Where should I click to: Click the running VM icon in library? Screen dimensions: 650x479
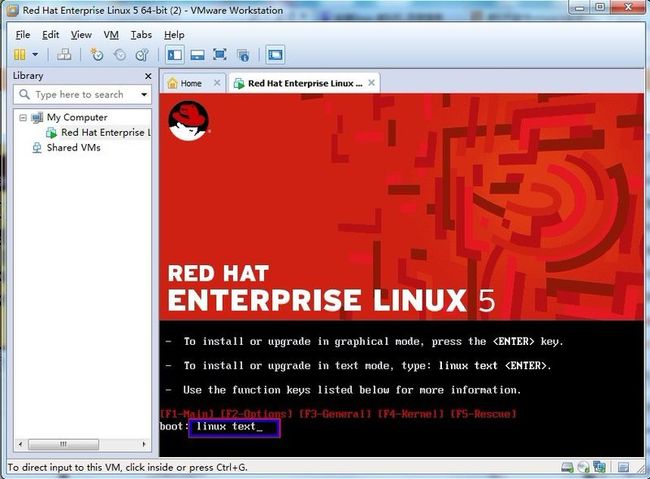tap(51, 133)
